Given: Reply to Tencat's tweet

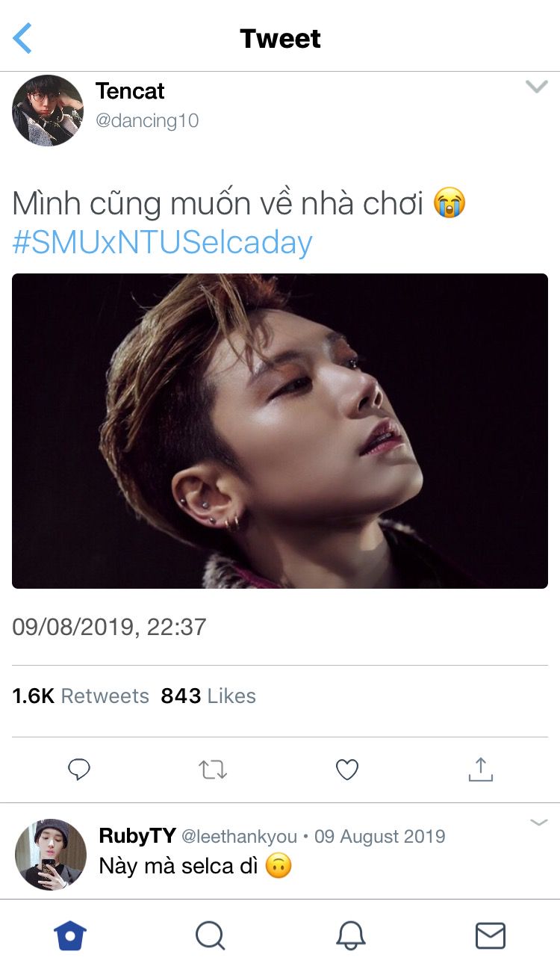Looking at the screenshot, I should 79,770.
